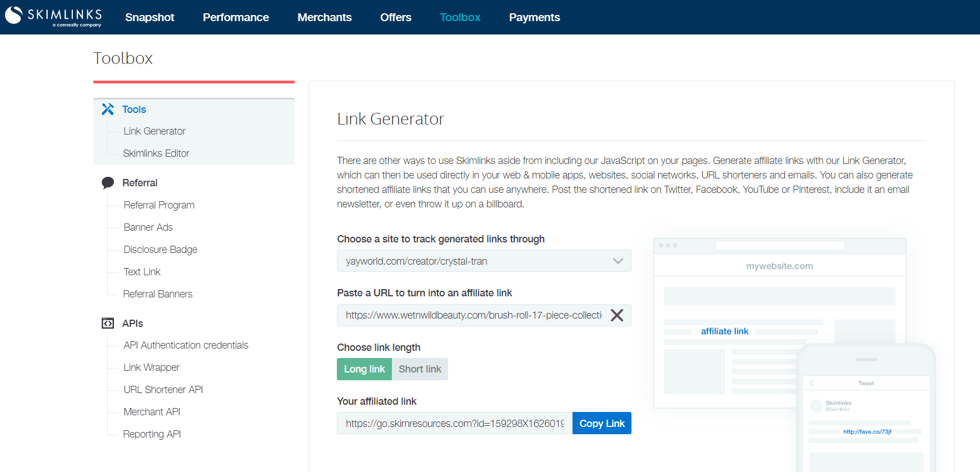980x472 pixels.
Task: Select the Long link option
Action: (x=365, y=369)
